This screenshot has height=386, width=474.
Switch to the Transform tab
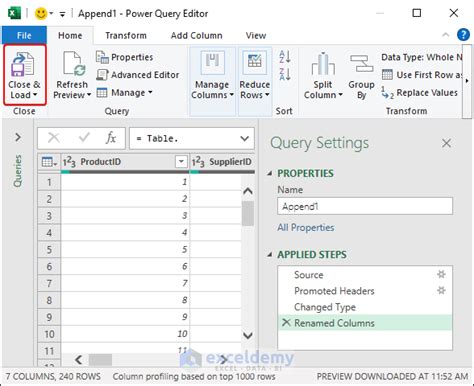tap(126, 35)
